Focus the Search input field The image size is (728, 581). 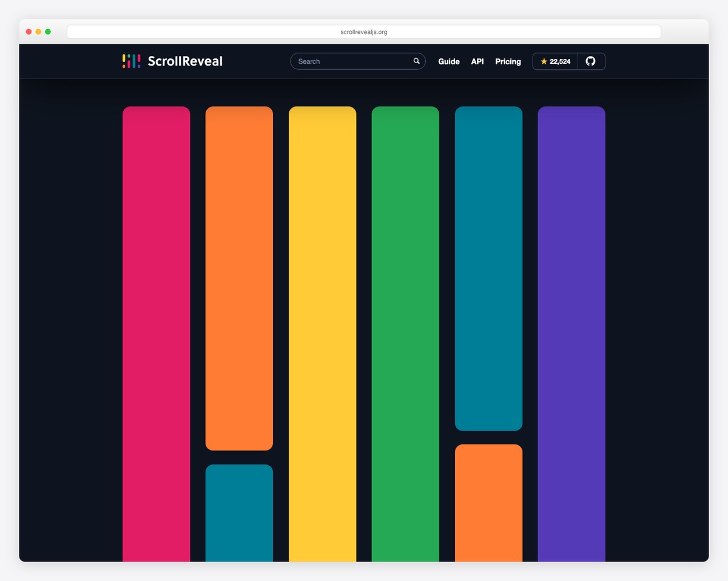pyautogui.click(x=352, y=61)
